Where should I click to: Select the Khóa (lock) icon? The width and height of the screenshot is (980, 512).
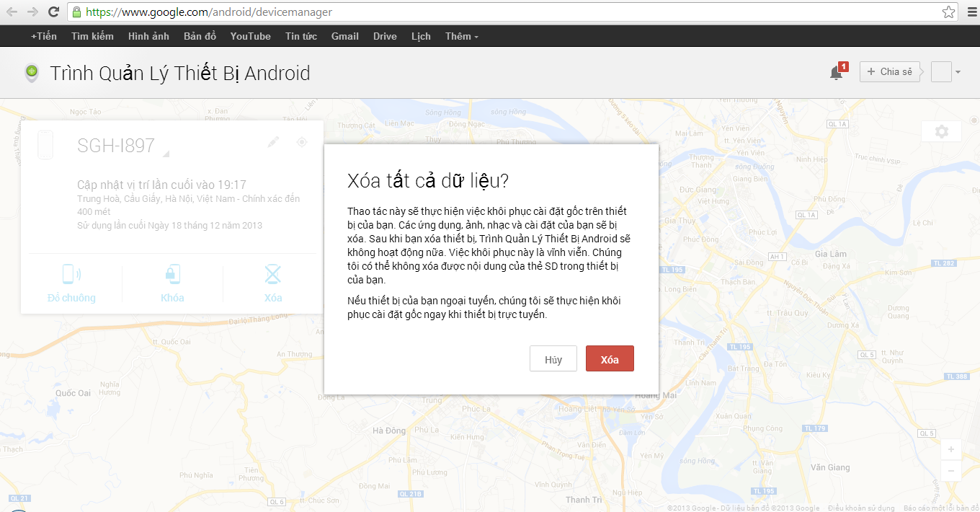point(172,275)
